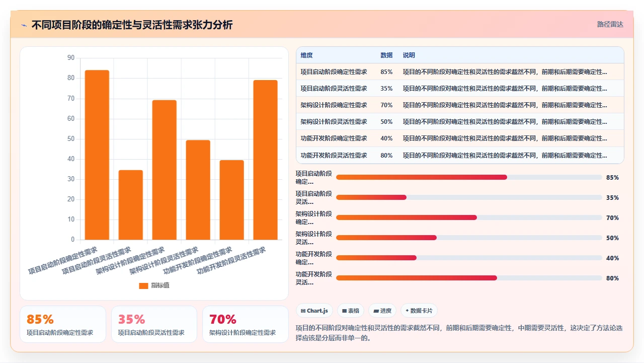Toggle the 指标值 legend swatch

point(143,285)
